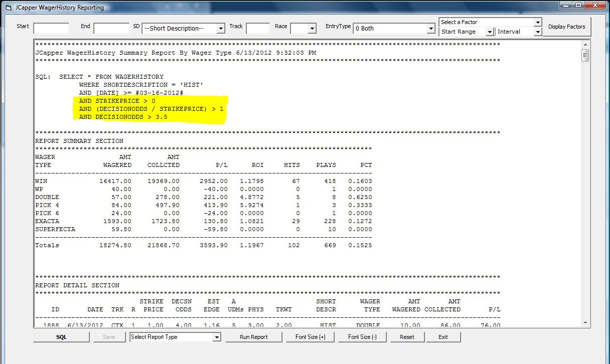This screenshot has width=610, height=364.
Task: Minimize the JCapper window
Action: point(566,6)
